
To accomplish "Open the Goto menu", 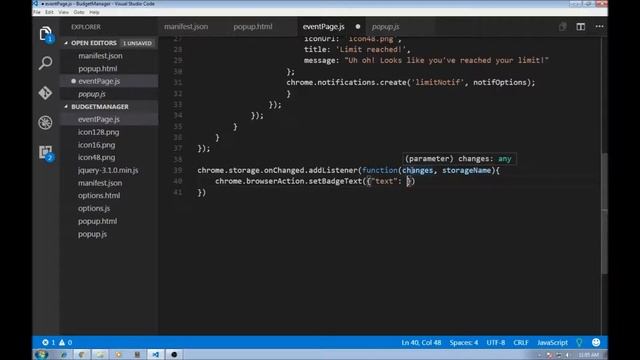I will 79,12.
